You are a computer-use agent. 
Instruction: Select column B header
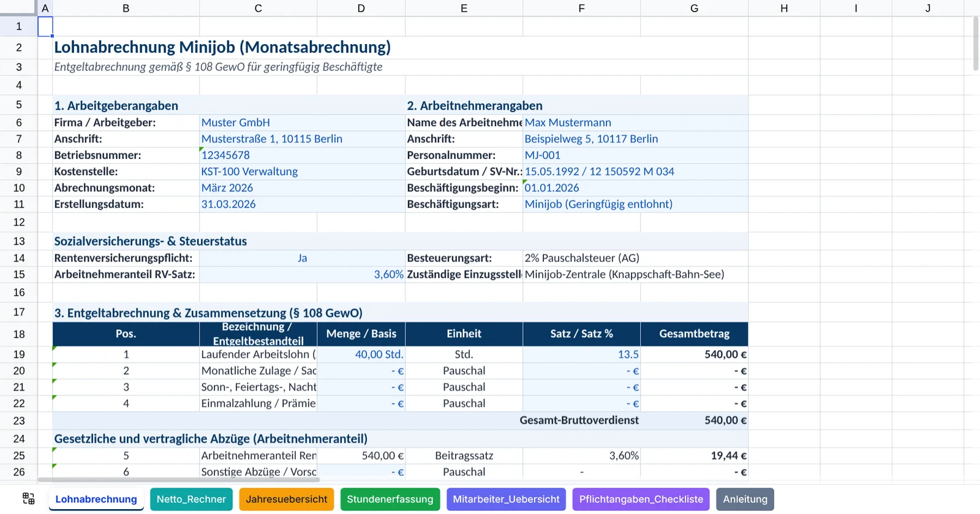pyautogui.click(x=126, y=8)
